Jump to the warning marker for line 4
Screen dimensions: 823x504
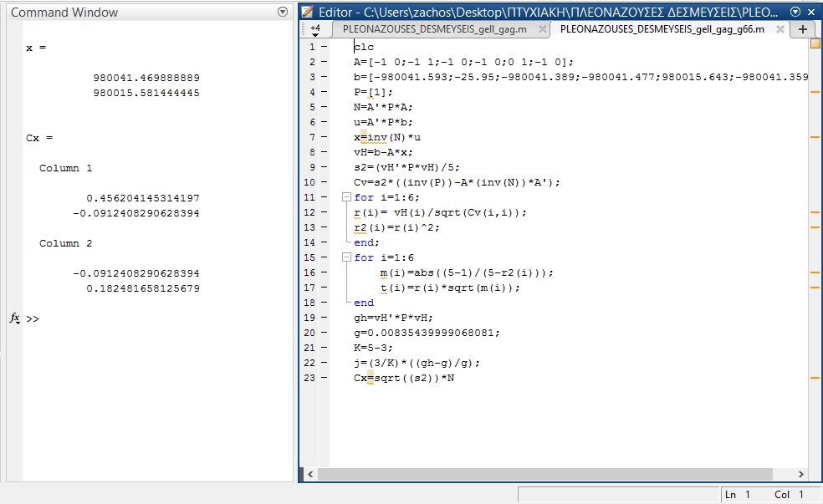tap(815, 92)
